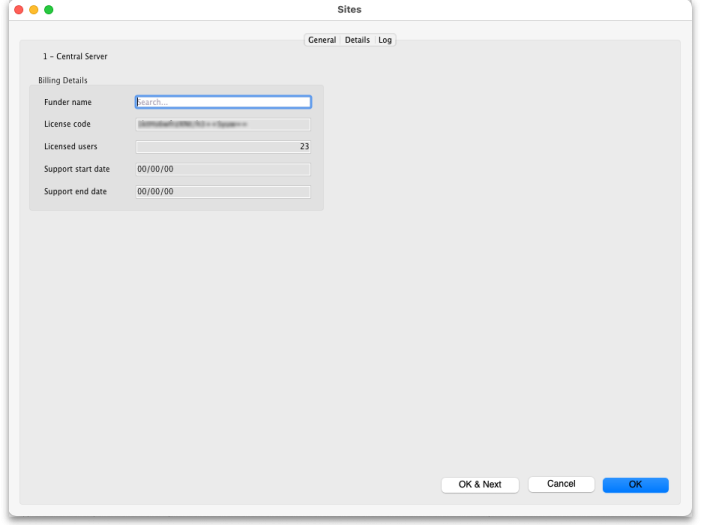This screenshot has height=525, width=701.
Task: Select the Log tab
Action: [x=385, y=40]
